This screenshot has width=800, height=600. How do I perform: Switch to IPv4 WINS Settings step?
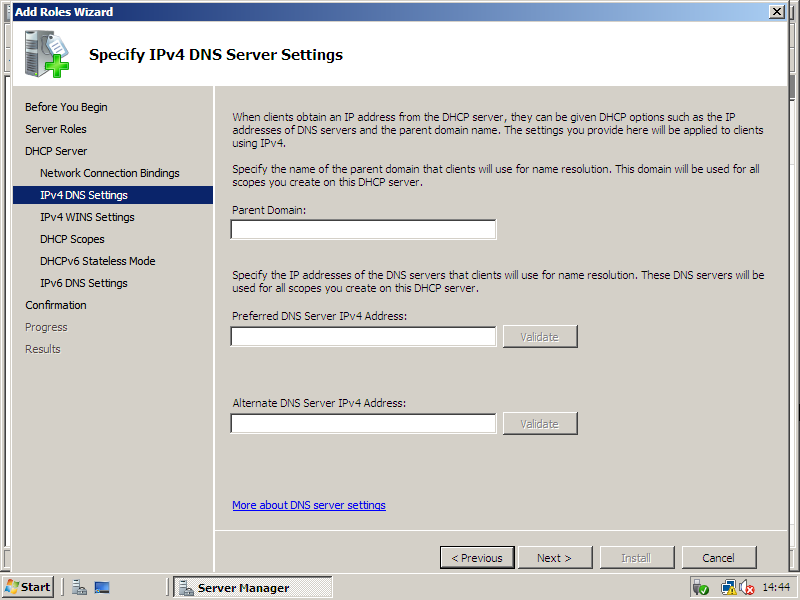pyautogui.click(x=87, y=217)
